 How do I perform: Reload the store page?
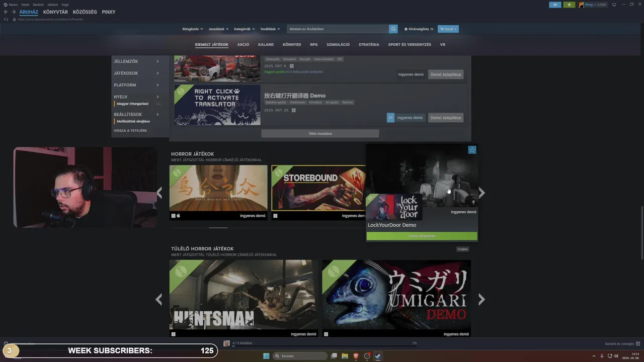pyautogui.click(x=6, y=19)
